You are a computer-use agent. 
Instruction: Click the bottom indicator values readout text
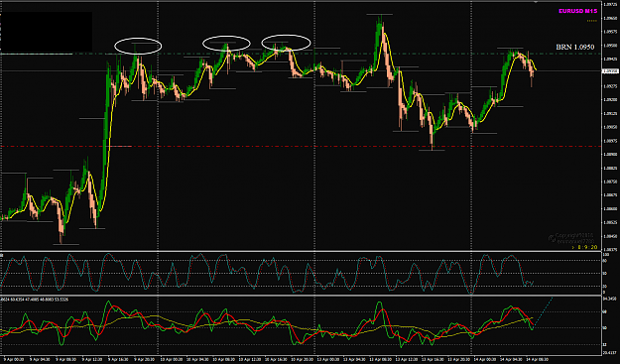coord(35,300)
